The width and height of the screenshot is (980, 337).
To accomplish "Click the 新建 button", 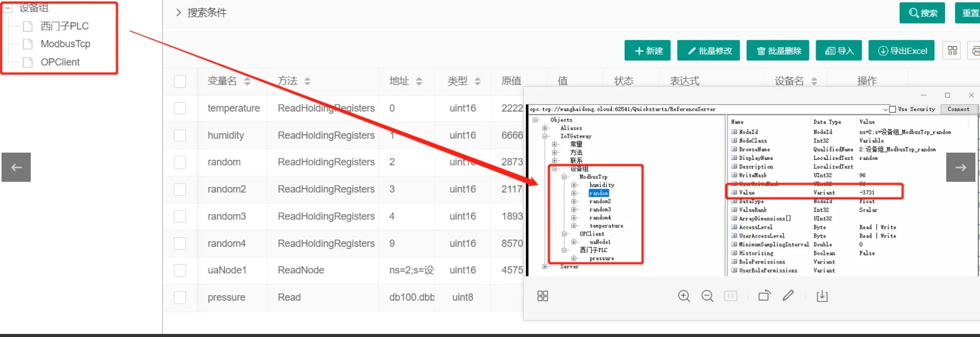I will coord(648,51).
